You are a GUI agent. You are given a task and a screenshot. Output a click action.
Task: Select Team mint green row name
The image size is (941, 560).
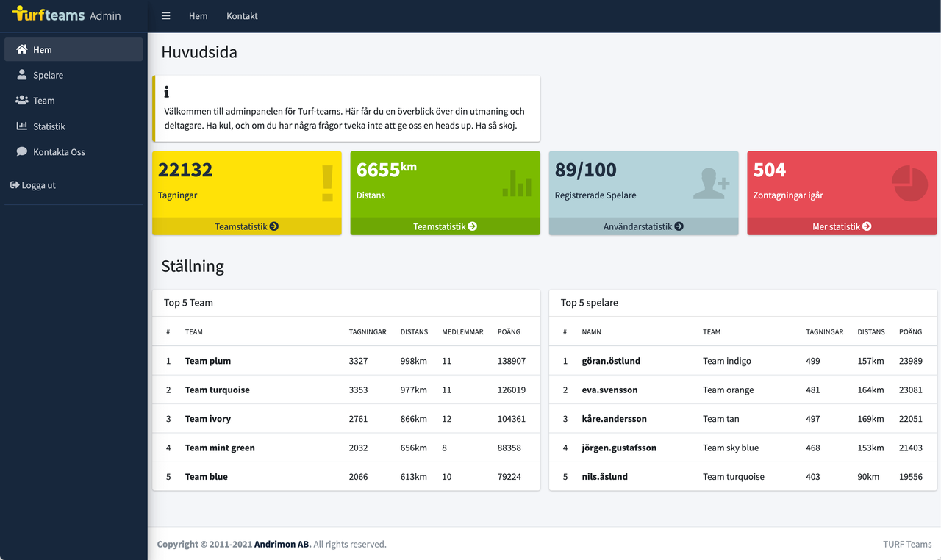[220, 448]
